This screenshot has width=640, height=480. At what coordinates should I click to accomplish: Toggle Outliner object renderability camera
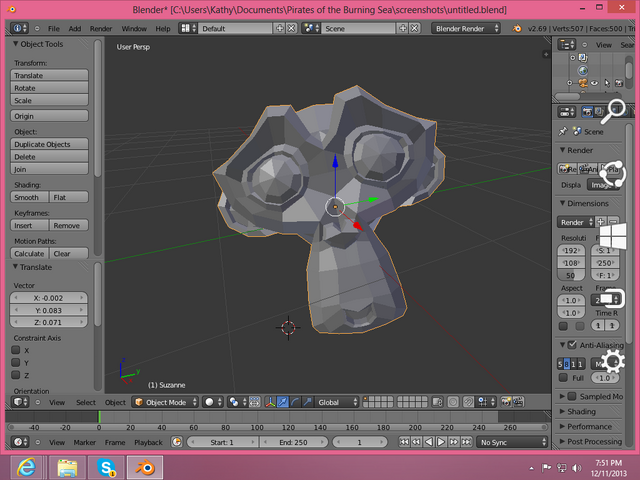point(619,83)
